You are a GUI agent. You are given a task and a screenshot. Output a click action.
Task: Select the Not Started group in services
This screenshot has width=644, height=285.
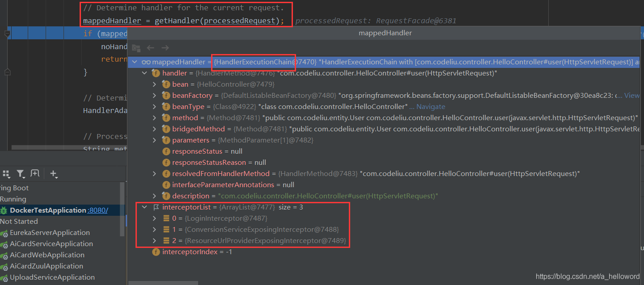pos(19,222)
